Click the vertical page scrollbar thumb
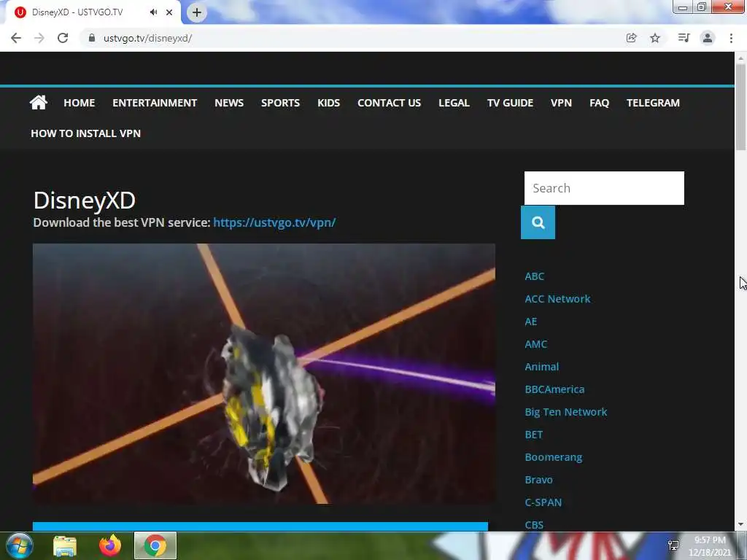747x560 pixels. coord(740,107)
